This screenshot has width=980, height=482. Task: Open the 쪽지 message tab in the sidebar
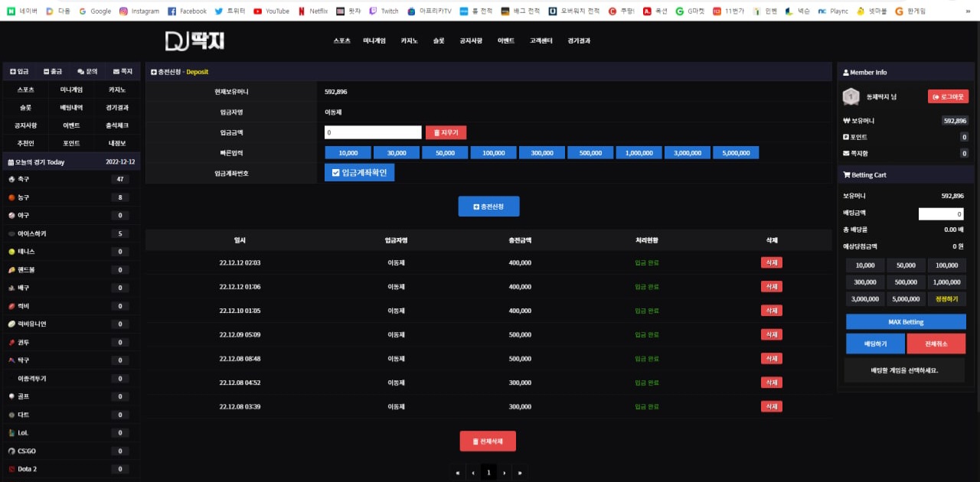[122, 71]
